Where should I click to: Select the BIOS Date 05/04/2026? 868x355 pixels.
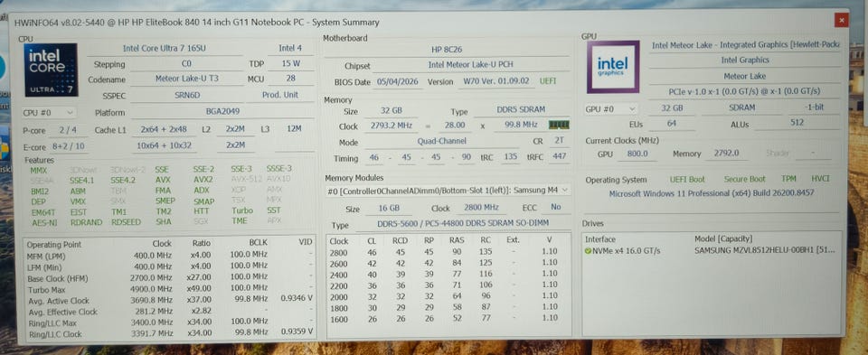(x=399, y=81)
